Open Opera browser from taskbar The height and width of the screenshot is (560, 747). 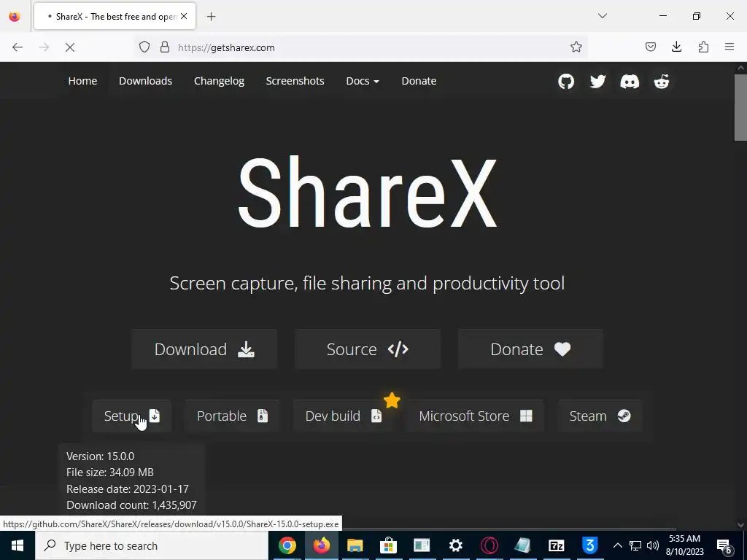coord(489,545)
